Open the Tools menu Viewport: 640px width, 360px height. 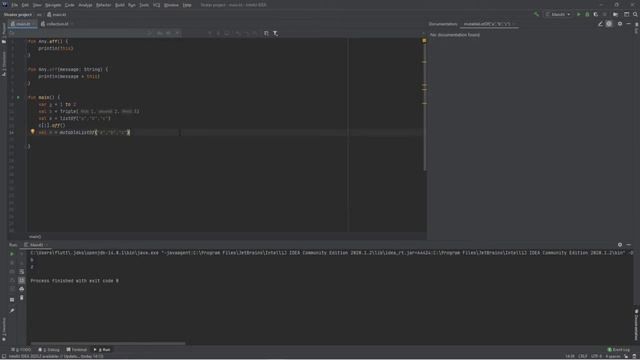click(x=144, y=5)
